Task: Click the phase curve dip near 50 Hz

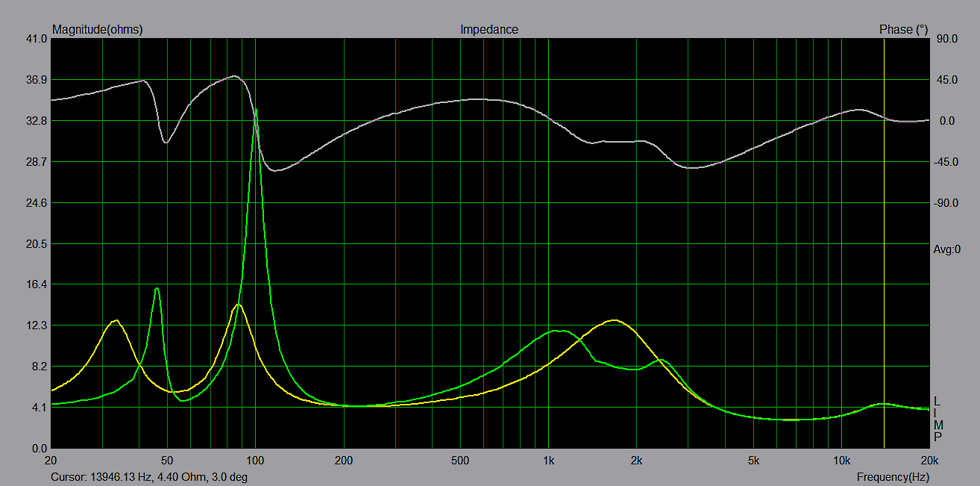Action: 166,142
